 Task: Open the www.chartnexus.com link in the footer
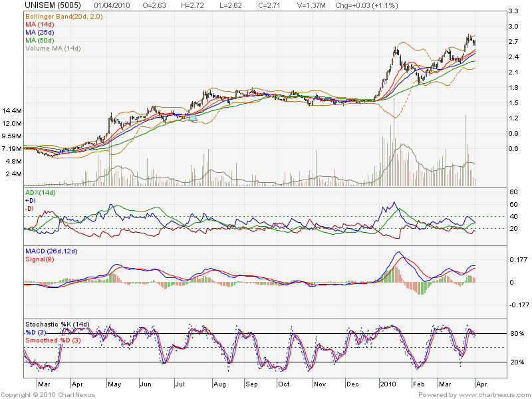tap(494, 395)
